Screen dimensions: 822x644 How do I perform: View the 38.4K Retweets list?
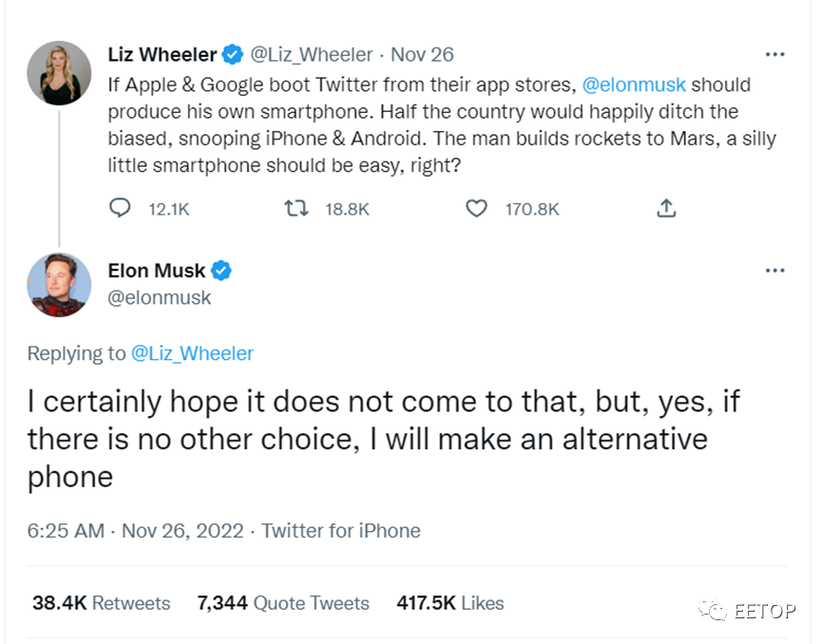[101, 603]
